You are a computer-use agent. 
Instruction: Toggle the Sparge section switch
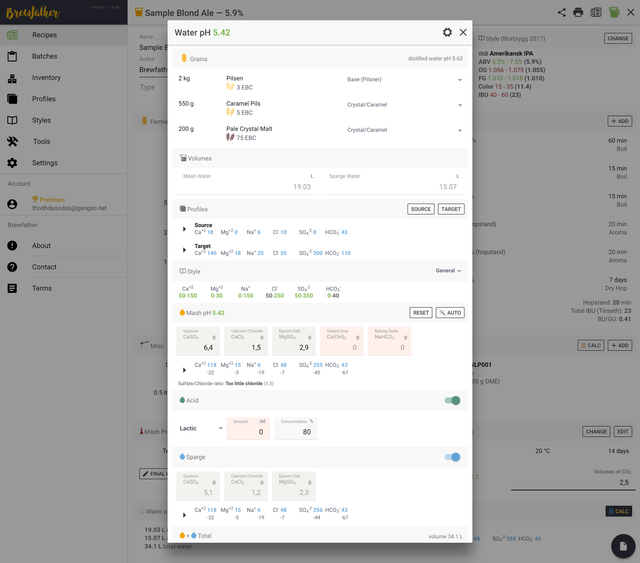click(454, 457)
